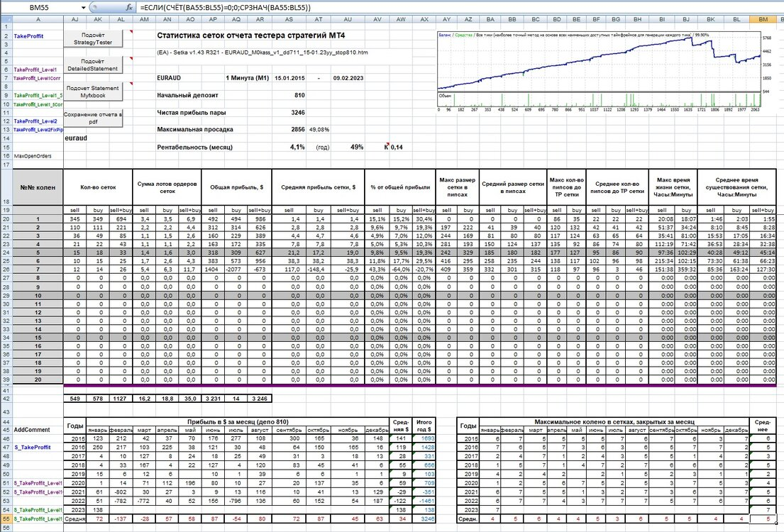Select yearly profitability value 49%
This screenshot has width=784, height=532.
348,147
